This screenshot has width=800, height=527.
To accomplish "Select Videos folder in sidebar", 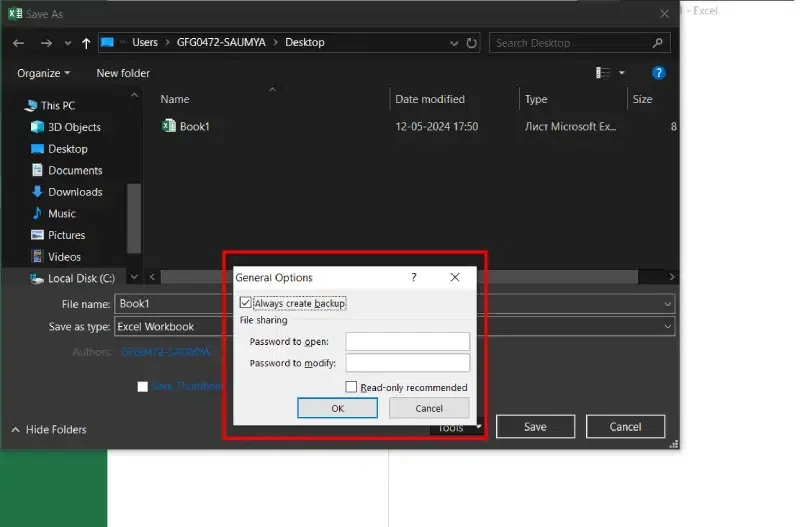I will coord(56,257).
